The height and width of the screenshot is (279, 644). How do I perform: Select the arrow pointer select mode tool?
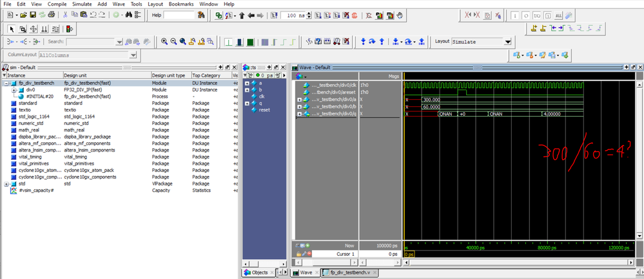[12, 28]
